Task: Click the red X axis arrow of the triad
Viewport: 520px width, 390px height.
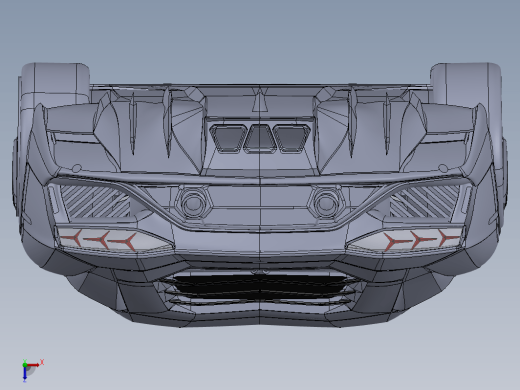Action: [33, 365]
